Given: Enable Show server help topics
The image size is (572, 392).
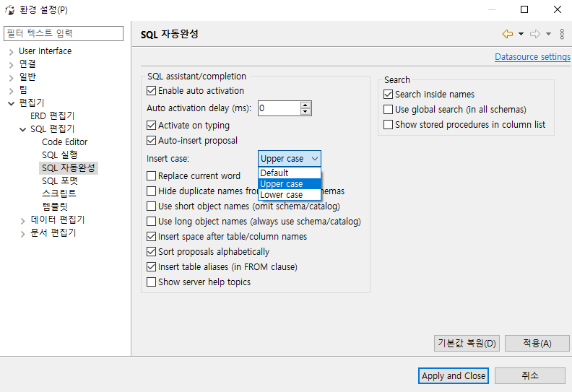Looking at the screenshot, I should pyautogui.click(x=152, y=282).
